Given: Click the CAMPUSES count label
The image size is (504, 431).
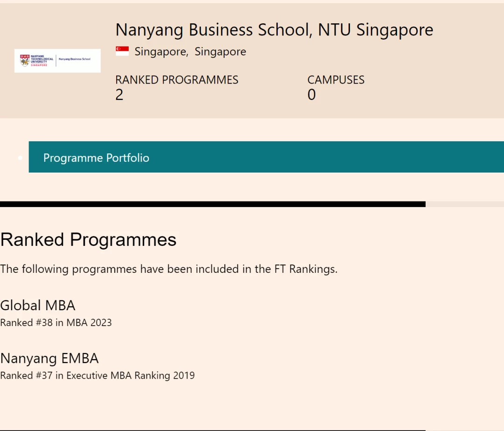Looking at the screenshot, I should pos(336,80).
